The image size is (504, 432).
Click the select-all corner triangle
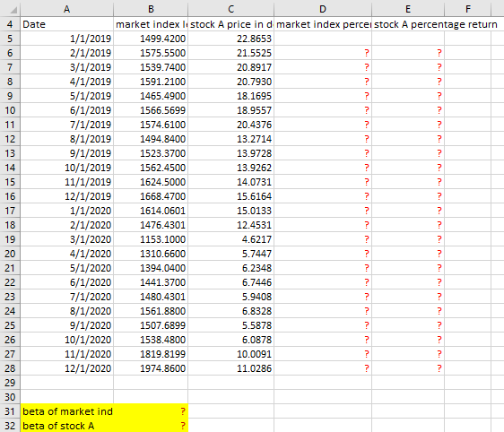[x=13, y=10]
